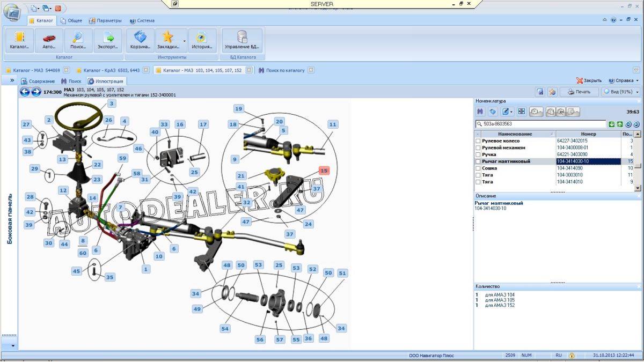Go to previous illustration with left arrow
Screen dimensions: 644x362
pos(25,92)
